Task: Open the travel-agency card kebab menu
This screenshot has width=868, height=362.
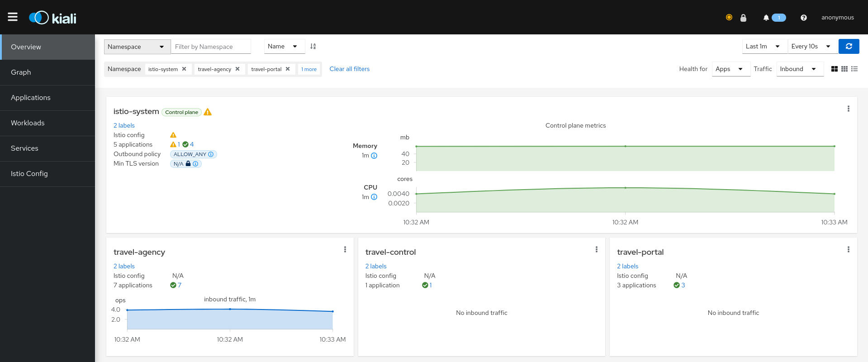Action: pyautogui.click(x=345, y=249)
